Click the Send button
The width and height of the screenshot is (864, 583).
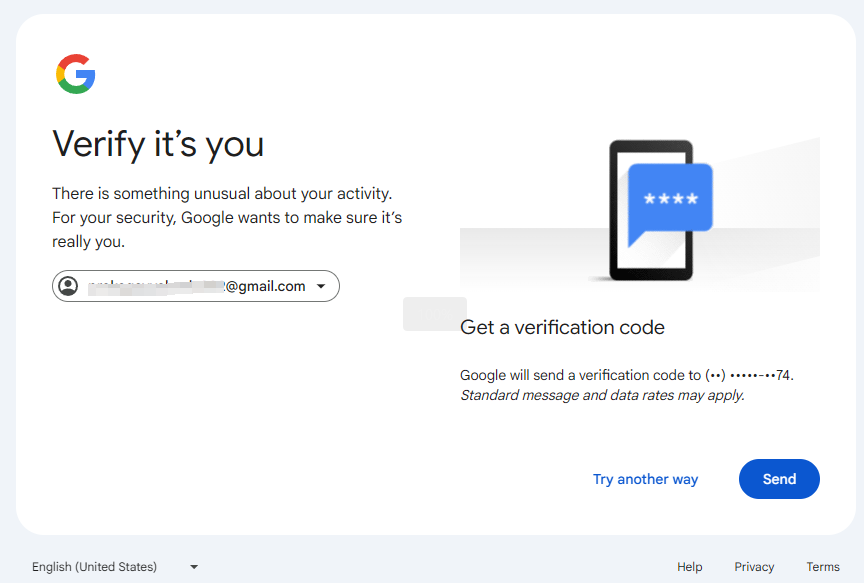pyautogui.click(x=779, y=479)
